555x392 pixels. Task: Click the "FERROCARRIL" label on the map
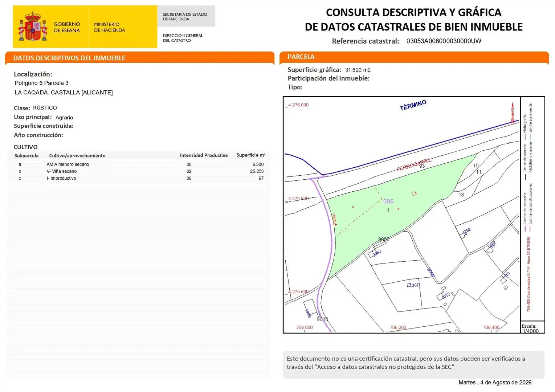[414, 164]
